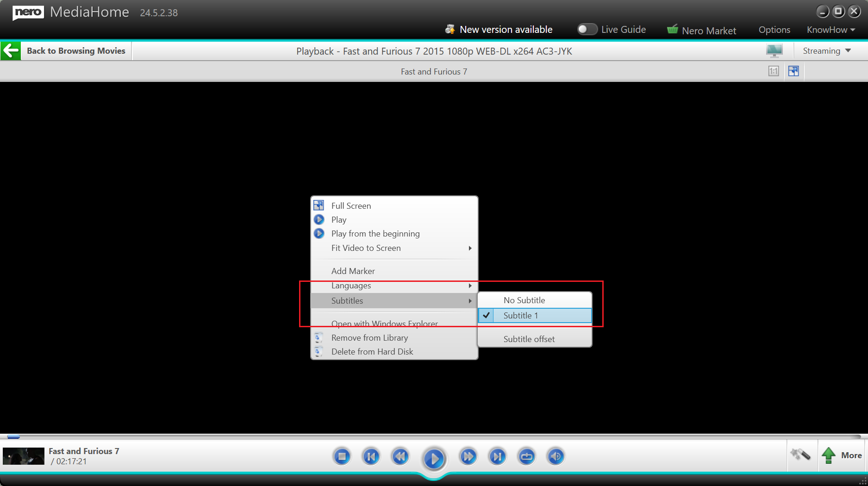Click the full screen icon in the toolbar

pyautogui.click(x=793, y=71)
